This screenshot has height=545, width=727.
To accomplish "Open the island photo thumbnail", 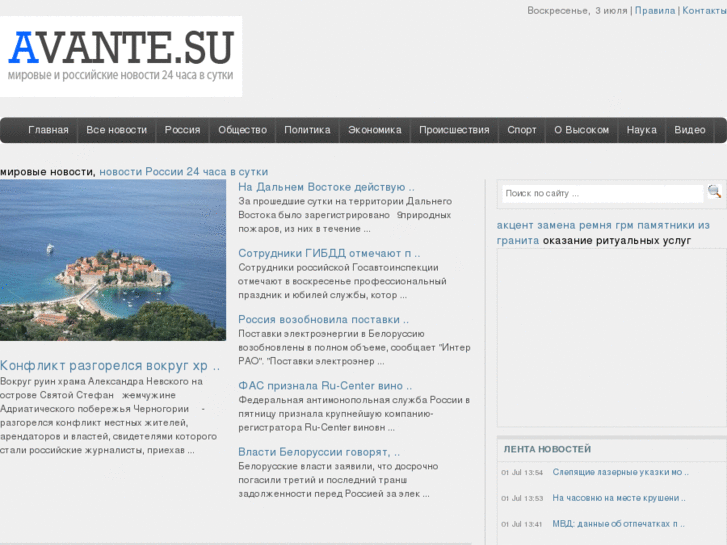I will [113, 260].
